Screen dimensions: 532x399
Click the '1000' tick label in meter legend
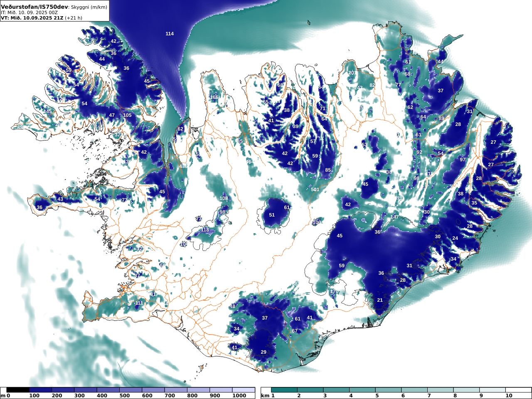pos(239,396)
